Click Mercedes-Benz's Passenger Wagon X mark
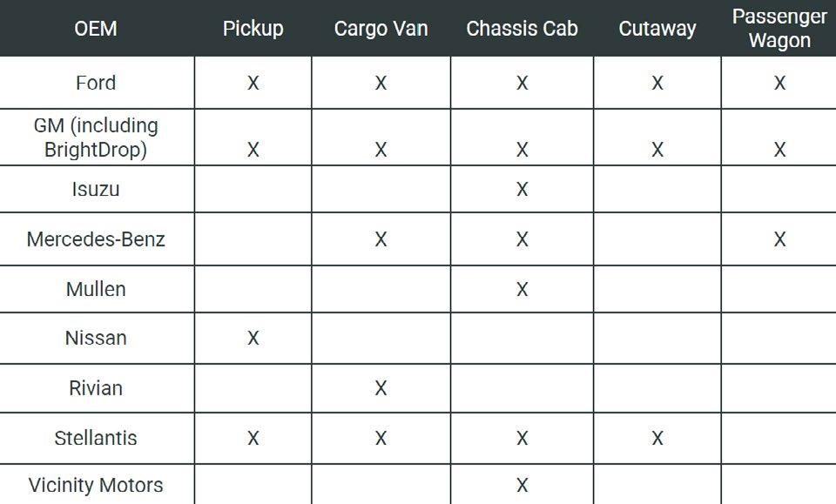The image size is (836, 504). (x=779, y=239)
